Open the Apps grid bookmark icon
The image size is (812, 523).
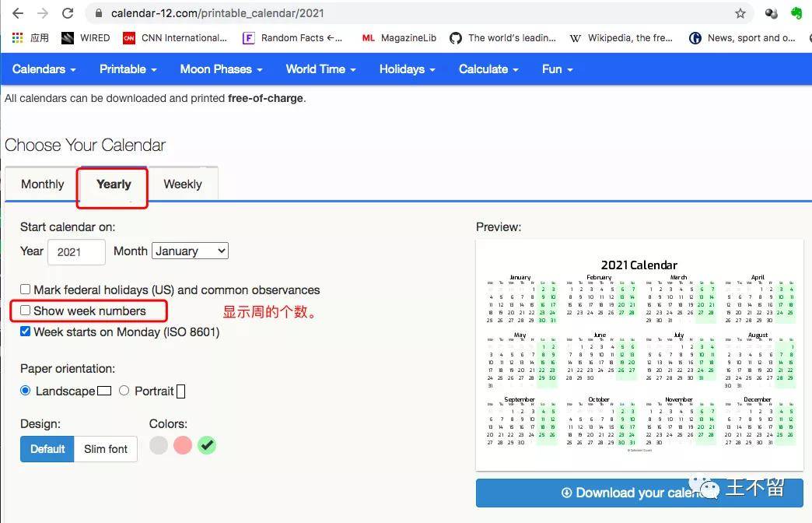pos(17,37)
